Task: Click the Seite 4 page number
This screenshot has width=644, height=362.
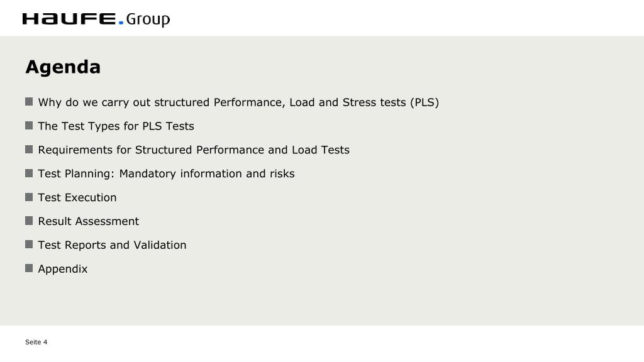Action: (x=36, y=342)
